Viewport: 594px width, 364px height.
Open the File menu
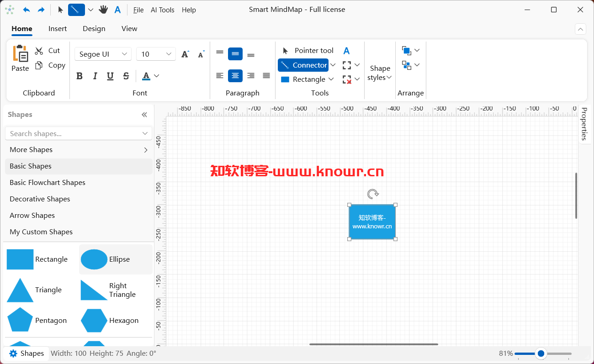point(138,10)
